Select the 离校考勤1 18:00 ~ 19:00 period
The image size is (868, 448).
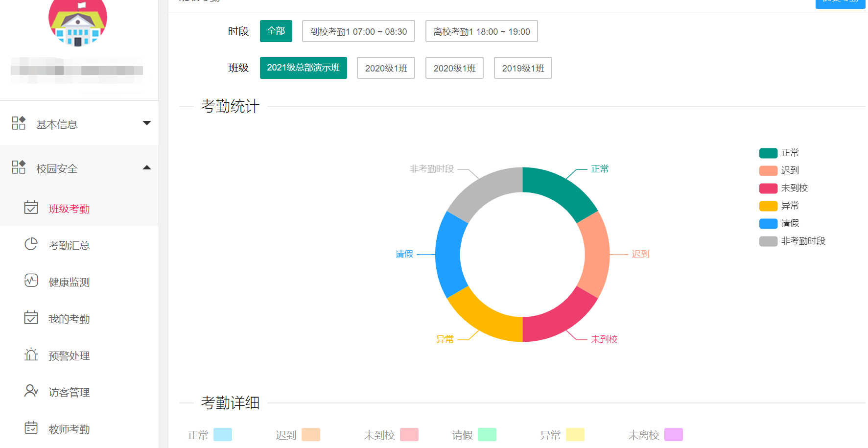[481, 31]
